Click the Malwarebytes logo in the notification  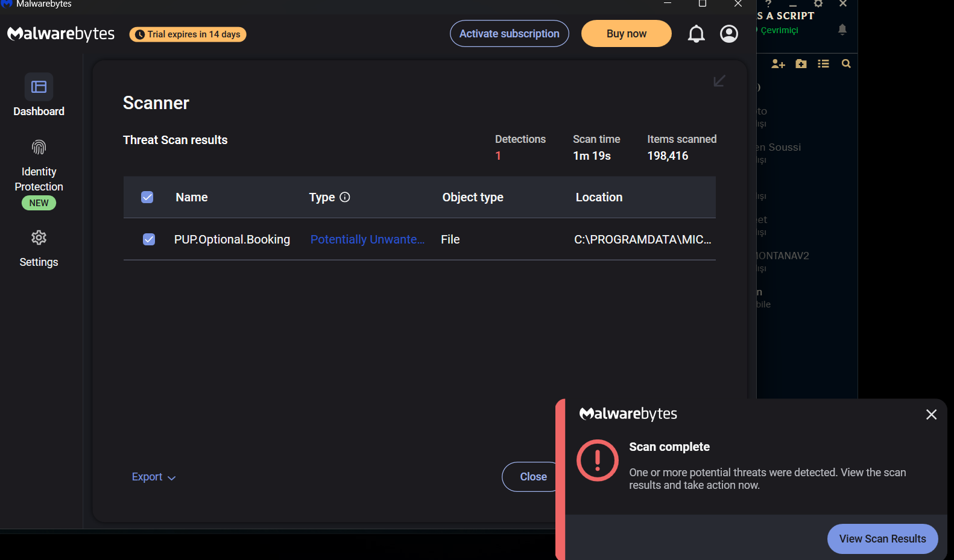[628, 414]
